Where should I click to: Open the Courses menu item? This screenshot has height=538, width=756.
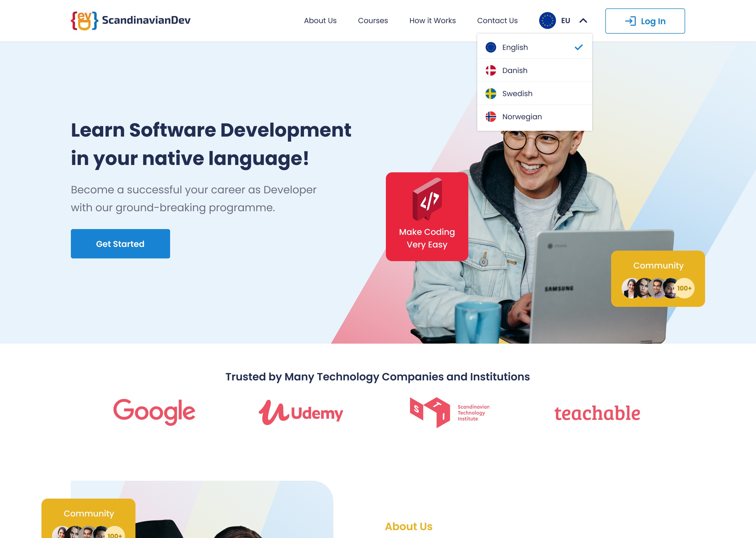(373, 20)
